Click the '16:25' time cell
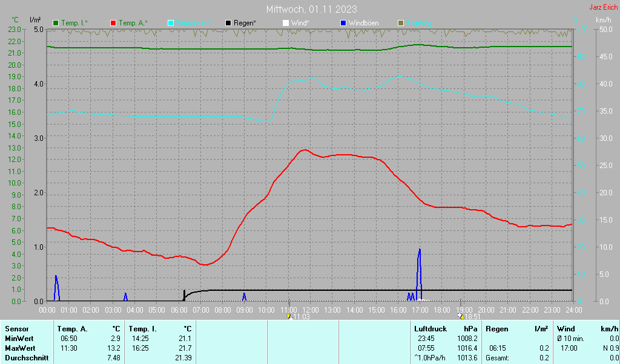This screenshot has width=620, height=364. pos(140,349)
